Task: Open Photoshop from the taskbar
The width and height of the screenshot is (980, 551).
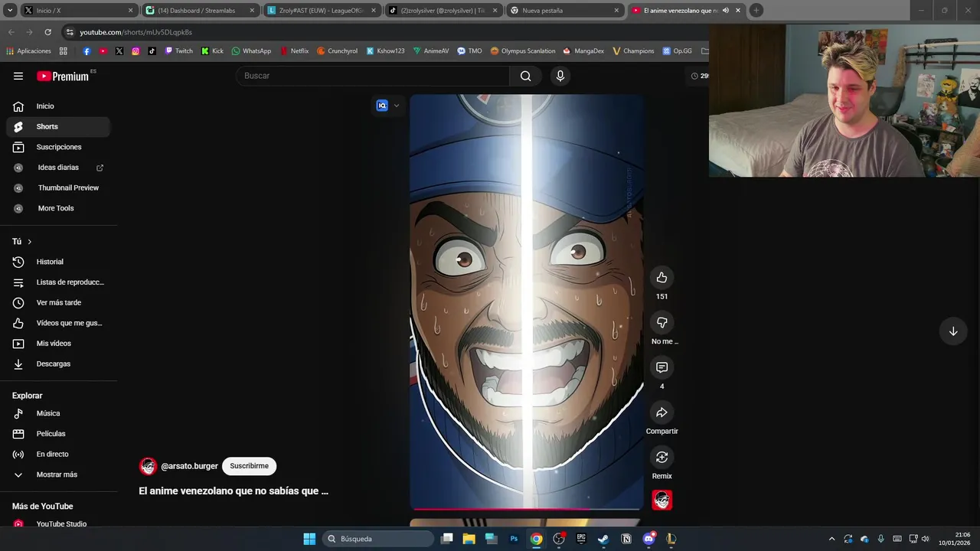Action: coord(514,539)
